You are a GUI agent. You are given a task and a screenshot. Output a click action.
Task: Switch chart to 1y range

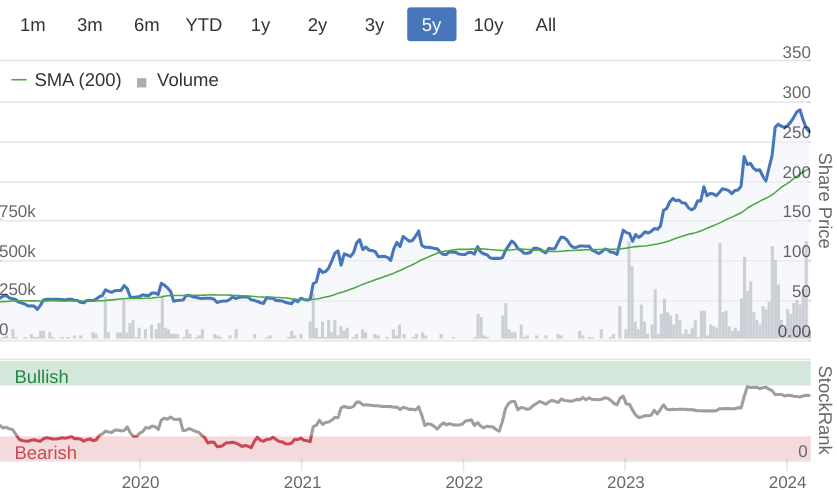260,25
